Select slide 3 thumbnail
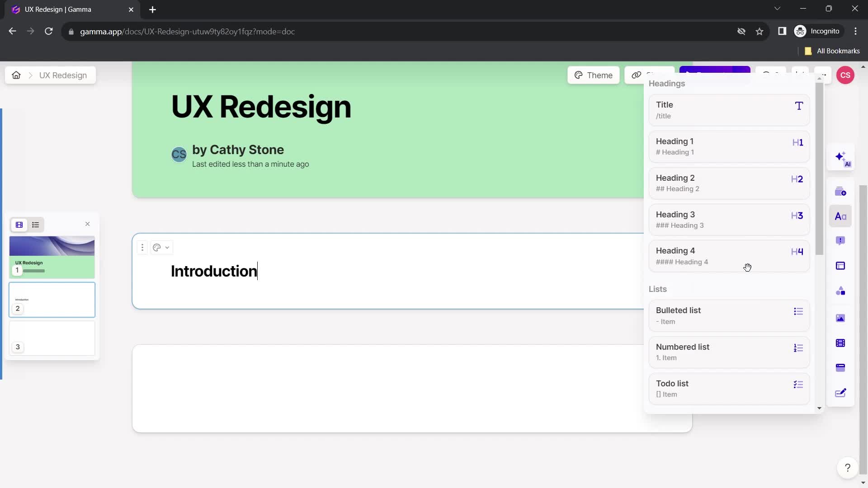Image resolution: width=868 pixels, height=488 pixels. (52, 338)
